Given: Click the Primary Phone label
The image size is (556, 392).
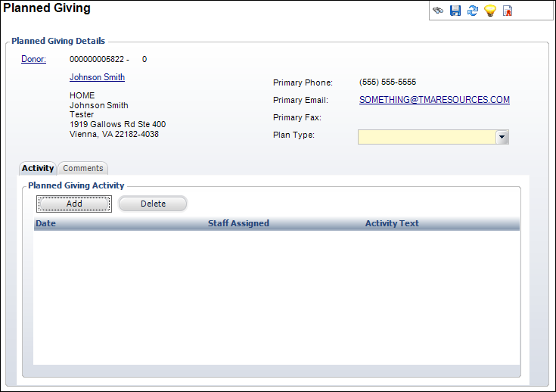Looking at the screenshot, I should [x=303, y=82].
